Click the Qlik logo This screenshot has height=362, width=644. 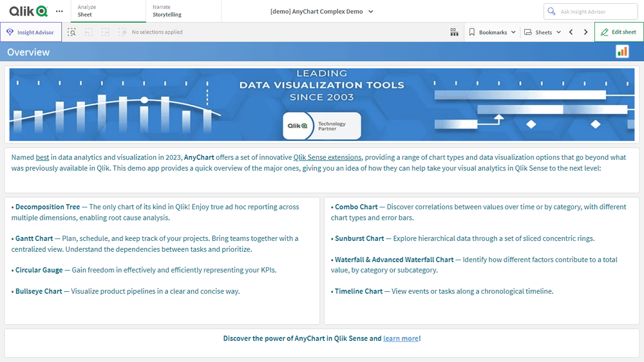pyautogui.click(x=28, y=11)
